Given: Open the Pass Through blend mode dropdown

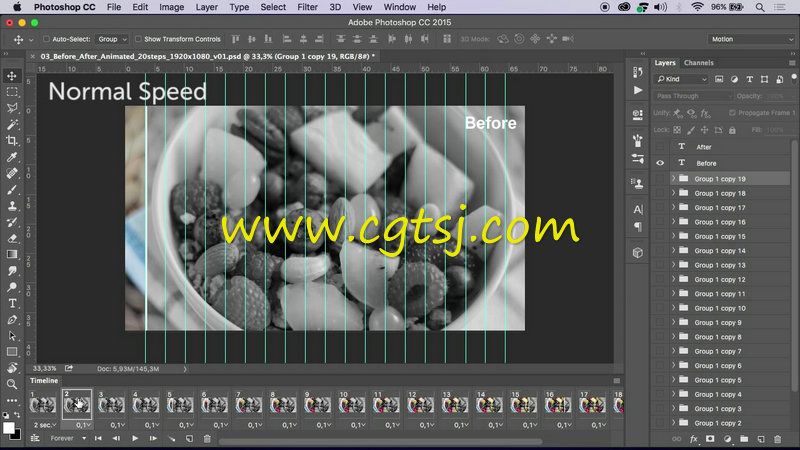Looking at the screenshot, I should tap(693, 96).
